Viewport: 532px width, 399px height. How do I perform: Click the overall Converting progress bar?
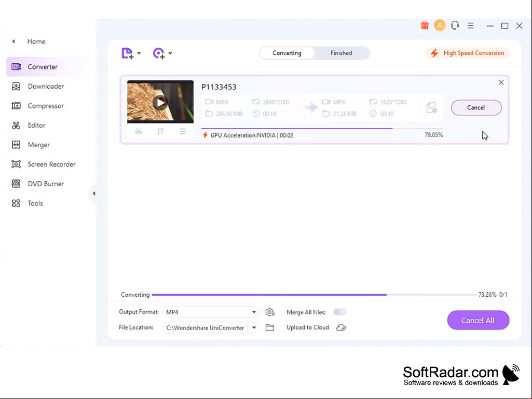314,295
